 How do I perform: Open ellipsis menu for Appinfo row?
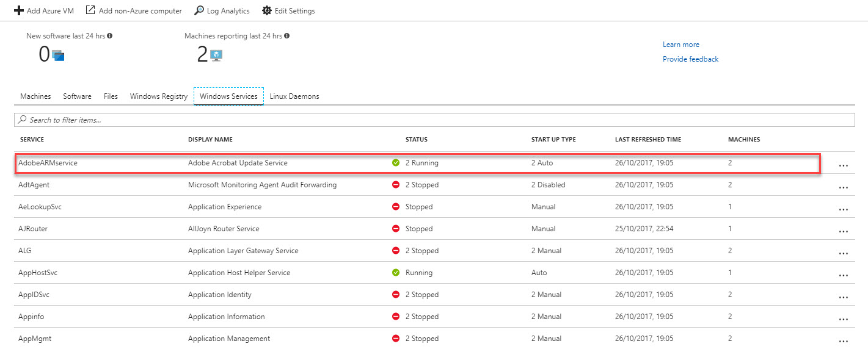tap(844, 319)
